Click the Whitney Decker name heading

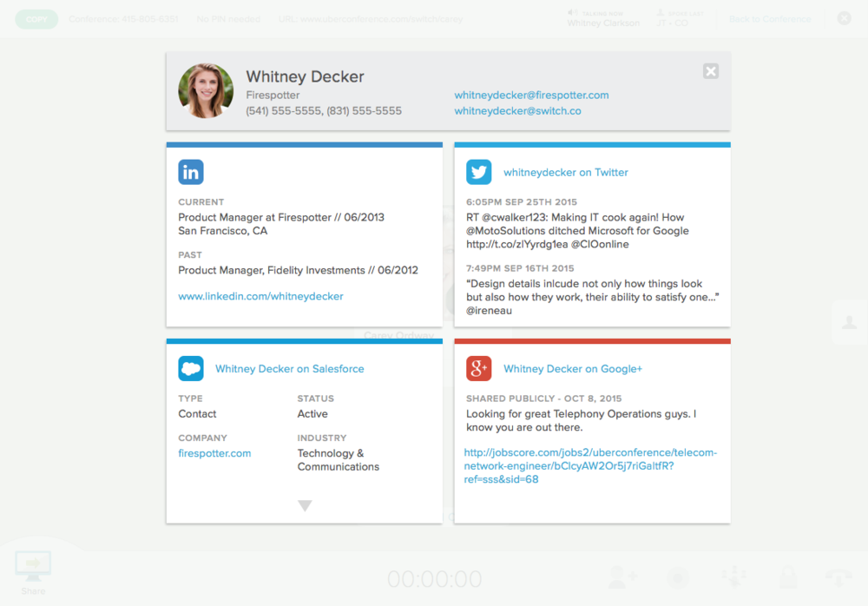coord(305,76)
